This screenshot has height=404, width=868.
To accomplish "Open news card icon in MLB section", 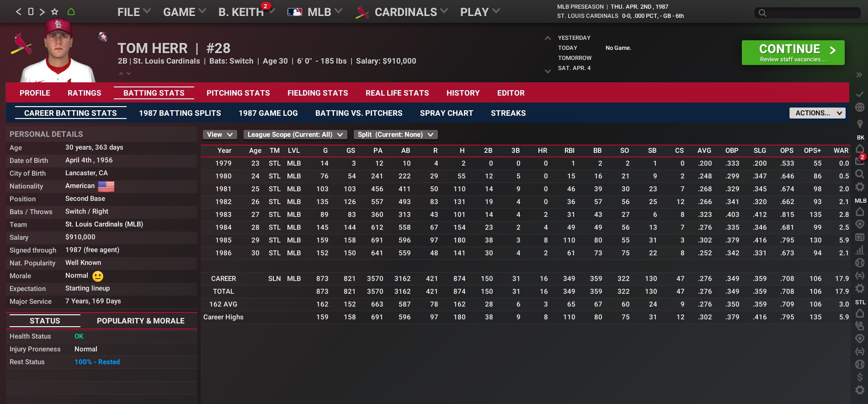I will 859,237.
